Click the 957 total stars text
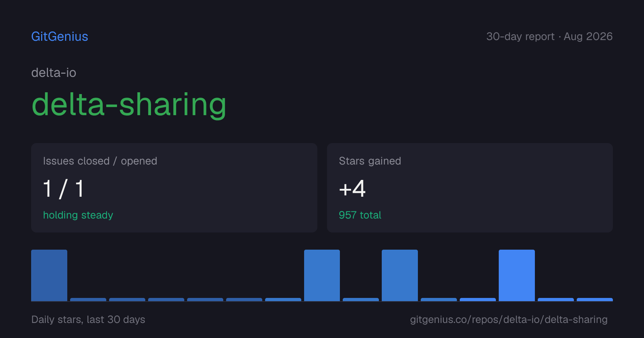Image resolution: width=644 pixels, height=338 pixels. pos(360,215)
